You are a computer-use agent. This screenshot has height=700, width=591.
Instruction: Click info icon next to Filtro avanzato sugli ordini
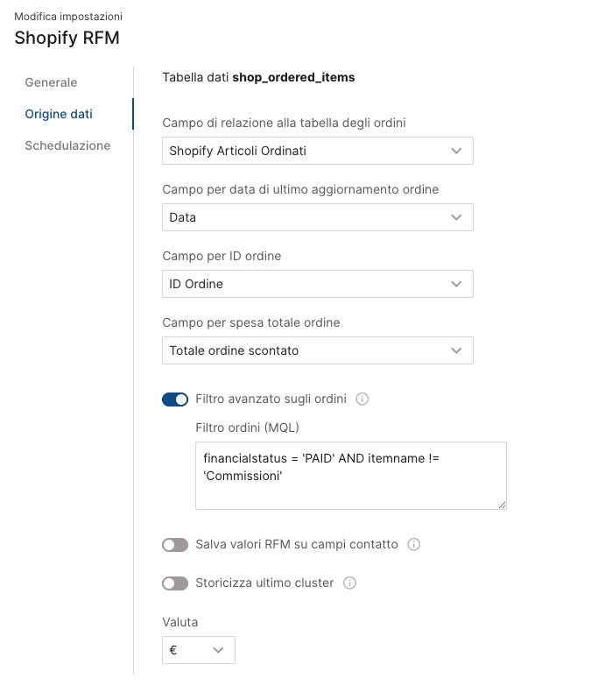[362, 399]
